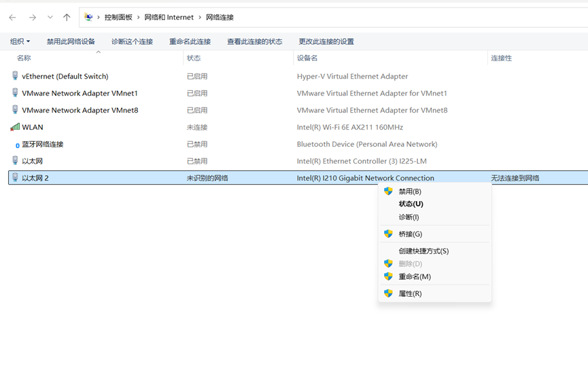588x368 pixels.
Task: Choose 禁用(B) in the context menu
Action: [x=410, y=191]
